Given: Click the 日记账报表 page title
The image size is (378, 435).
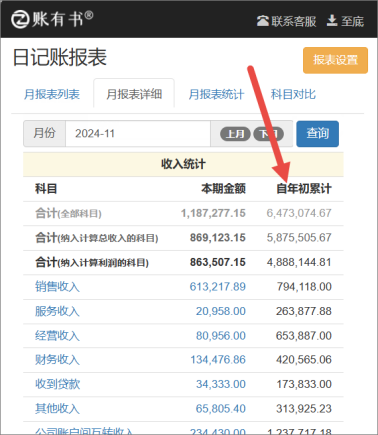Looking at the screenshot, I should 60,57.
